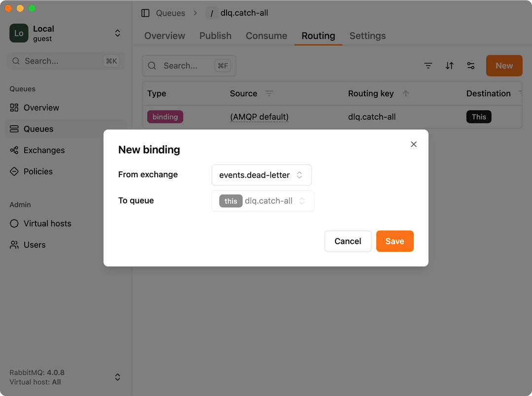Viewport: 532px width, 396px height.
Task: Click the This destination pill in the binding row
Action: point(478,117)
